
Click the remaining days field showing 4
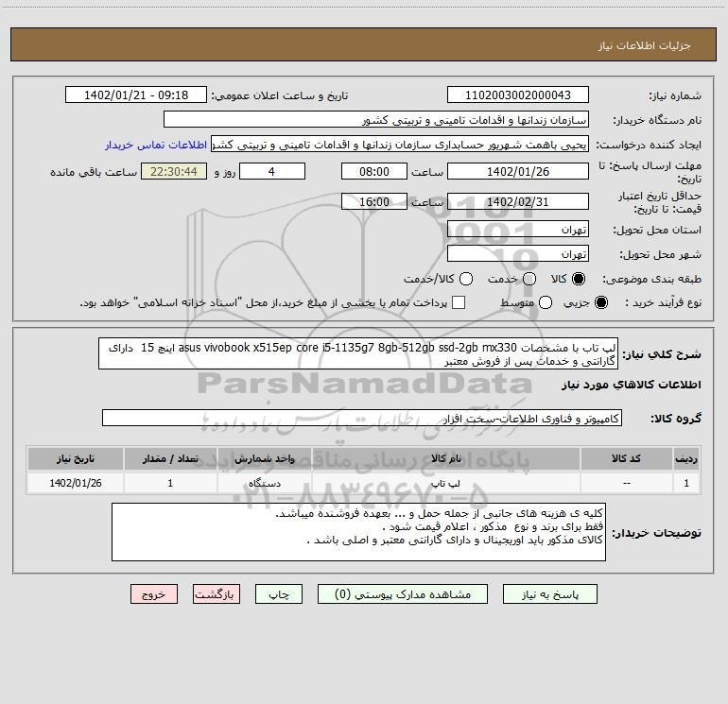click(272, 172)
